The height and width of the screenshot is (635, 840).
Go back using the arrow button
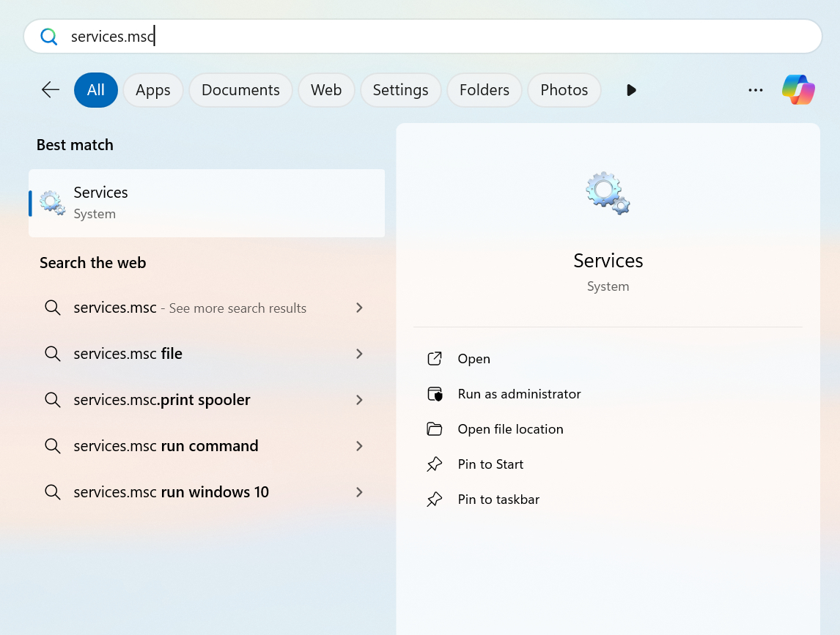coord(49,89)
